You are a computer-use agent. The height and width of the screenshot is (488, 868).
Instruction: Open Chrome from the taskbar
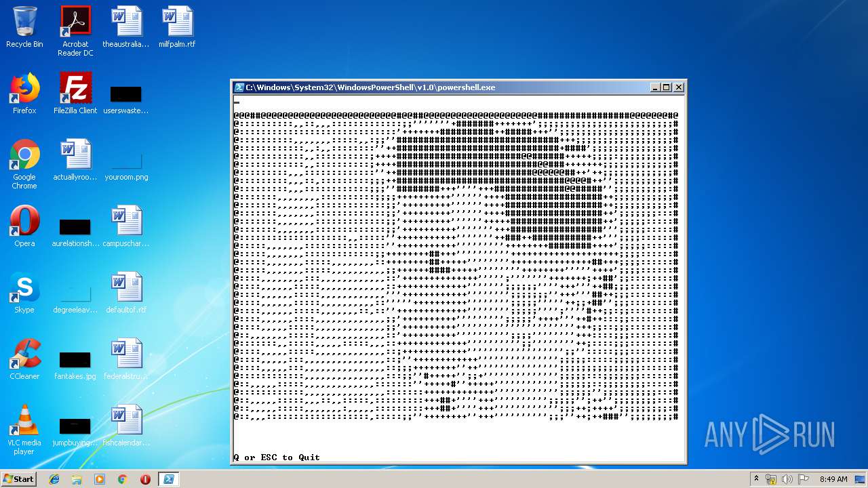click(x=122, y=479)
